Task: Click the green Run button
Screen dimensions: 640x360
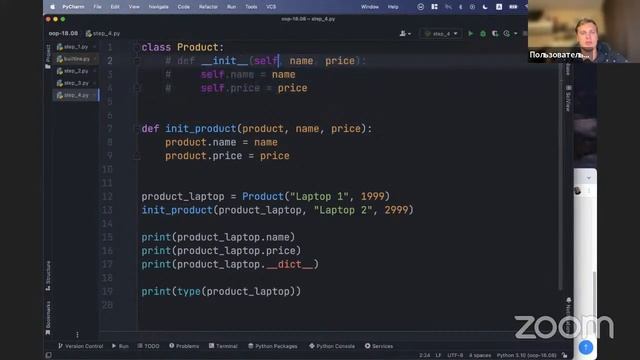Action: click(x=471, y=33)
